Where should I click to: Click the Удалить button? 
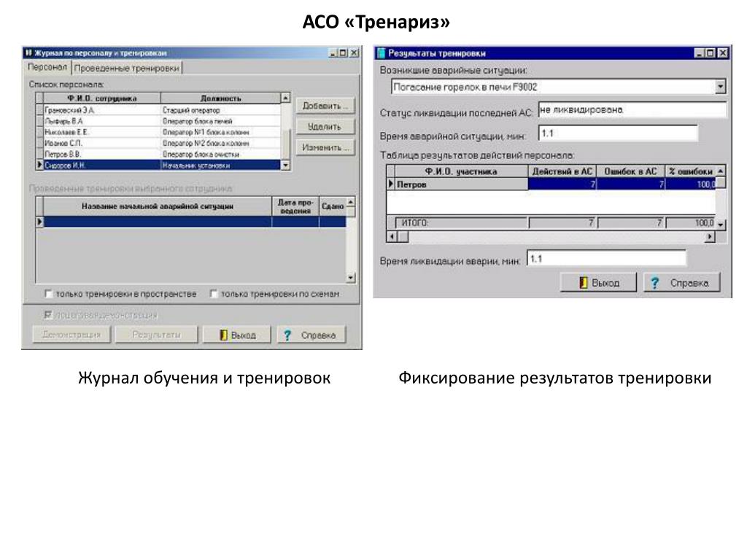pyautogui.click(x=325, y=127)
